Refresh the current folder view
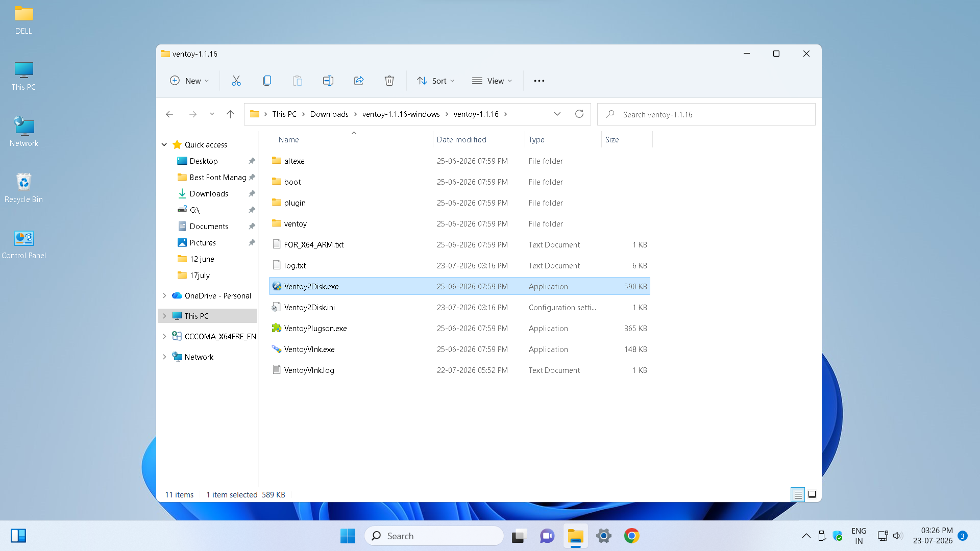 click(x=579, y=114)
